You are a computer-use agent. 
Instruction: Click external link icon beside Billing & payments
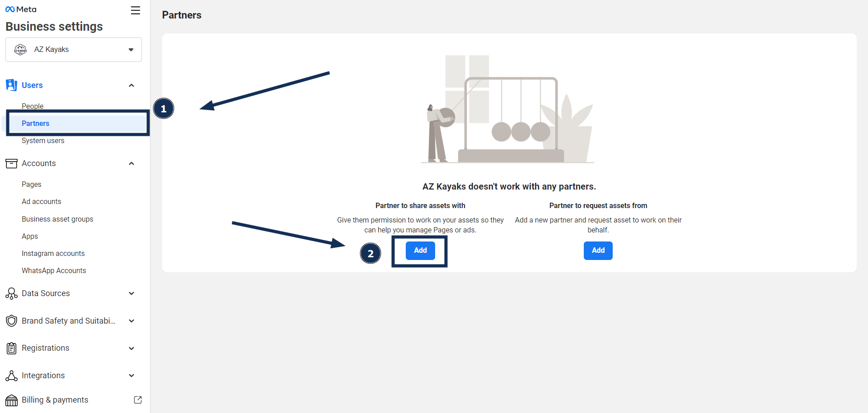click(x=138, y=400)
